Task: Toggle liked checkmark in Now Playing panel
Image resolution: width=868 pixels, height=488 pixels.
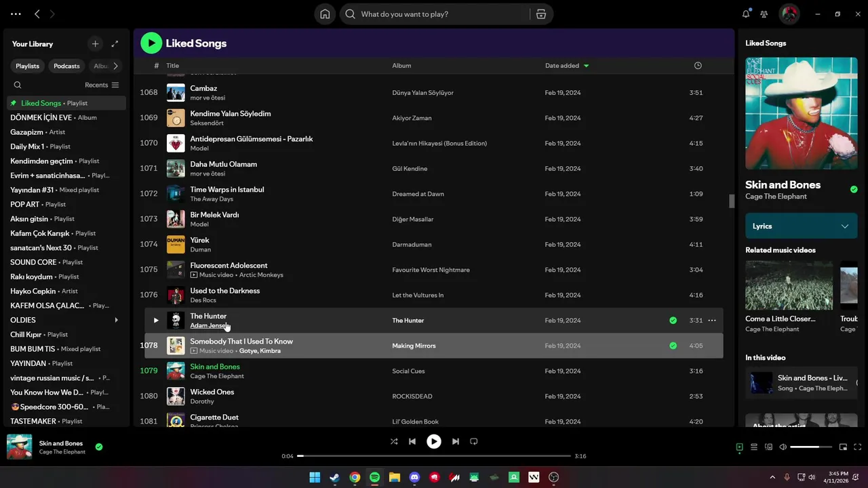Action: [854, 189]
